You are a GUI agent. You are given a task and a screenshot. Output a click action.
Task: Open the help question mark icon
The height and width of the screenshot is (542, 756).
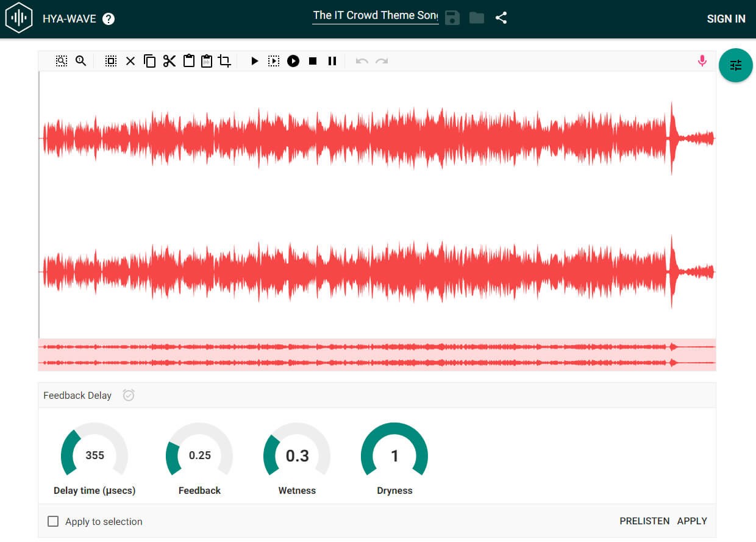point(109,19)
